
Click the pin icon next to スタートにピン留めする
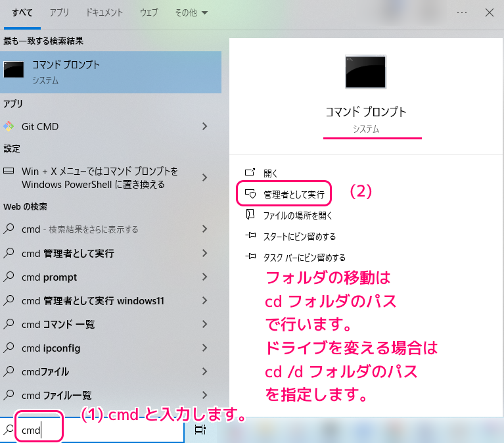click(x=250, y=236)
